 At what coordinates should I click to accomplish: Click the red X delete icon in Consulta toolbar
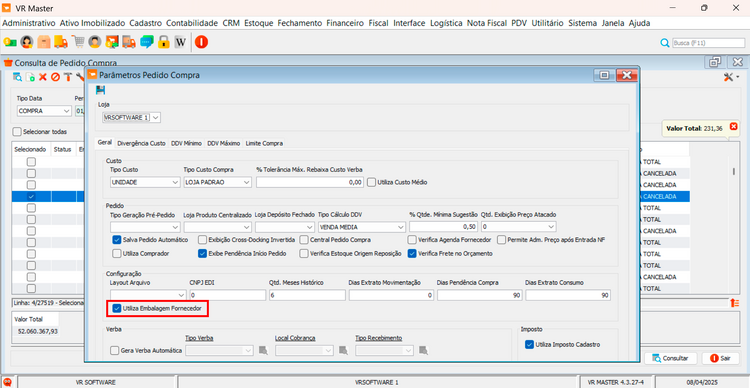point(43,77)
